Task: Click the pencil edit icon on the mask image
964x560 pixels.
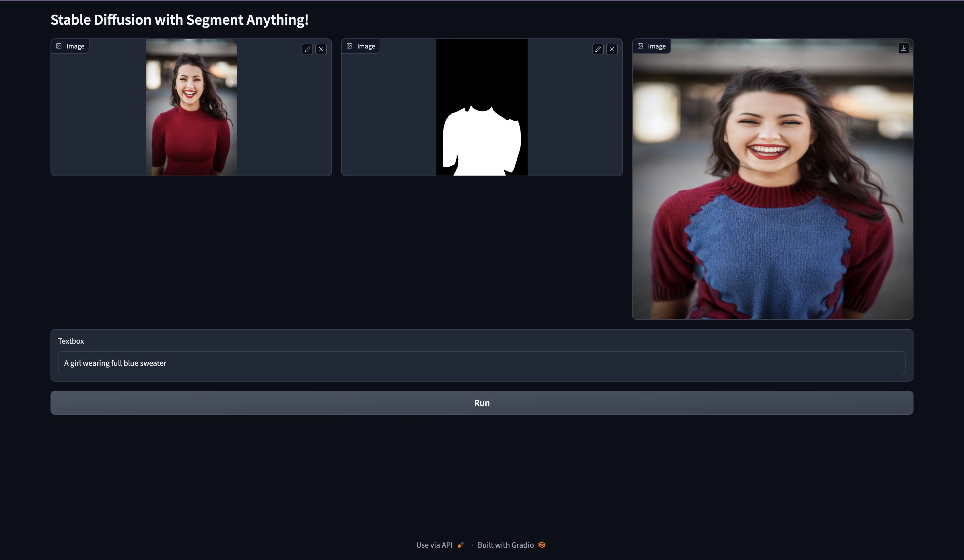Action: tap(598, 49)
